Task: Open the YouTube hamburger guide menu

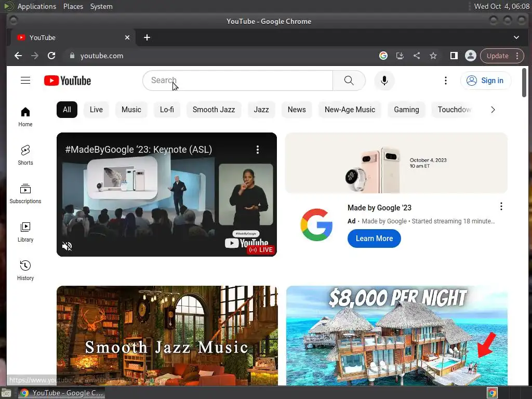Action: [x=25, y=81]
